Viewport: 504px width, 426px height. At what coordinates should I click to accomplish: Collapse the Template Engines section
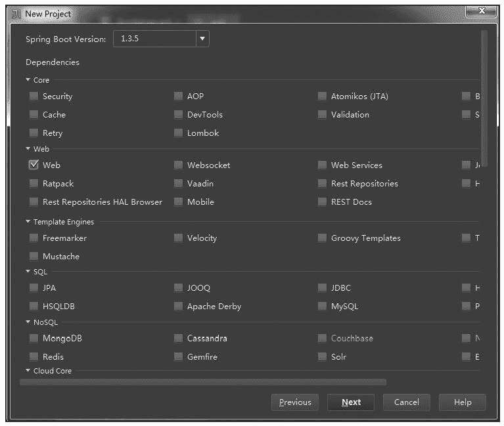pyautogui.click(x=28, y=222)
